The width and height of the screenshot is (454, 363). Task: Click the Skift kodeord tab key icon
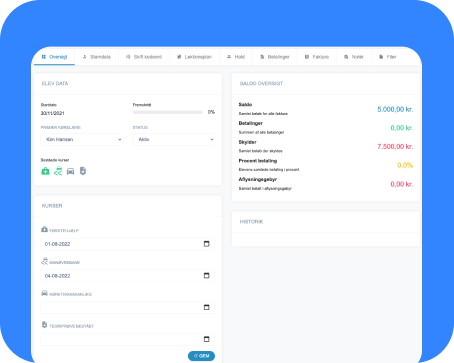pyautogui.click(x=128, y=57)
